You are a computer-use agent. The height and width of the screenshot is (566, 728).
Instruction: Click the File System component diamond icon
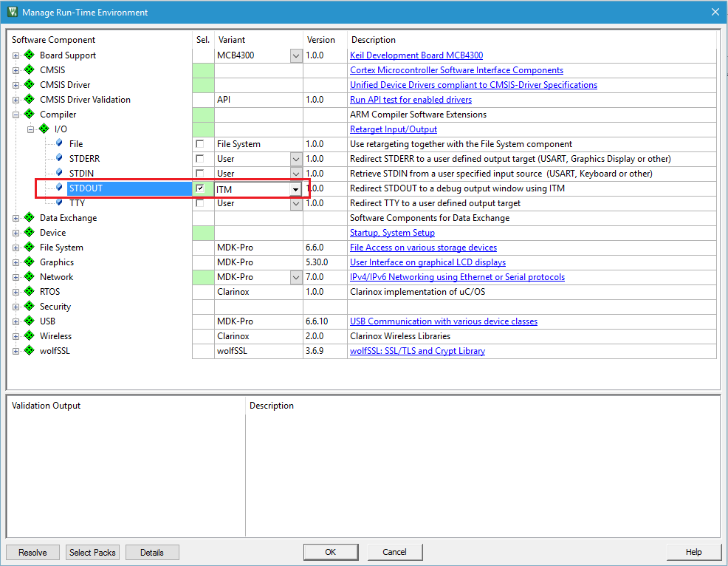[x=30, y=248]
